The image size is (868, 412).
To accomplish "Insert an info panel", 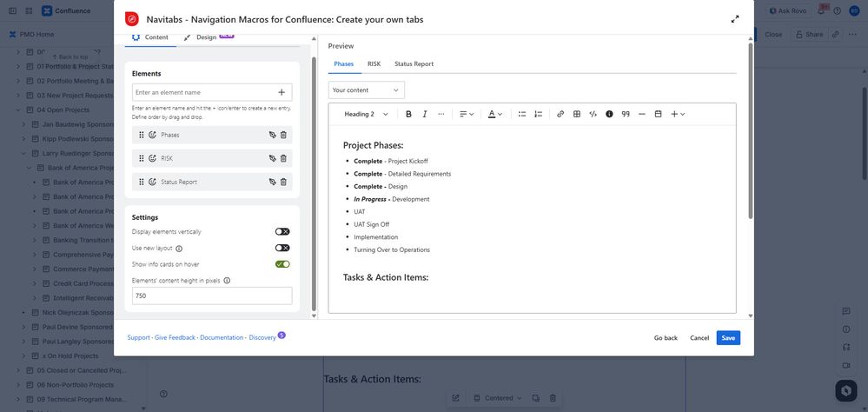I will tap(609, 114).
